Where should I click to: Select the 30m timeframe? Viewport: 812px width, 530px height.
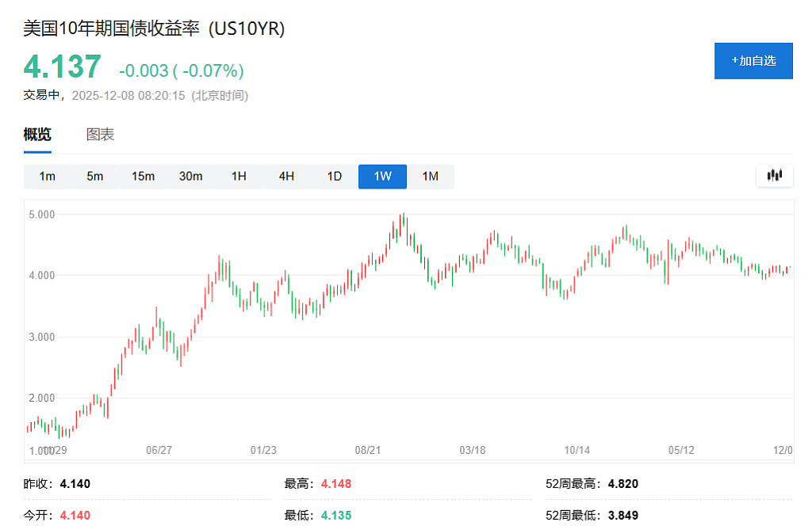tap(190, 177)
